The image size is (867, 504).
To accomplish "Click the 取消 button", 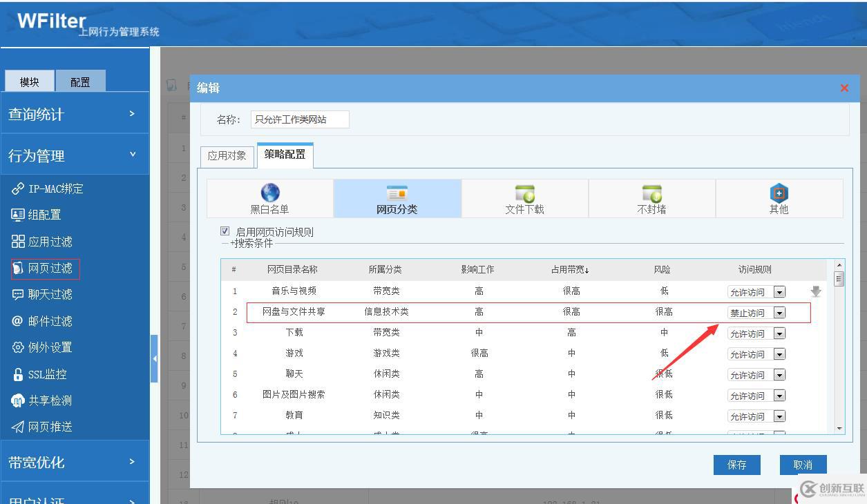I will click(x=803, y=465).
